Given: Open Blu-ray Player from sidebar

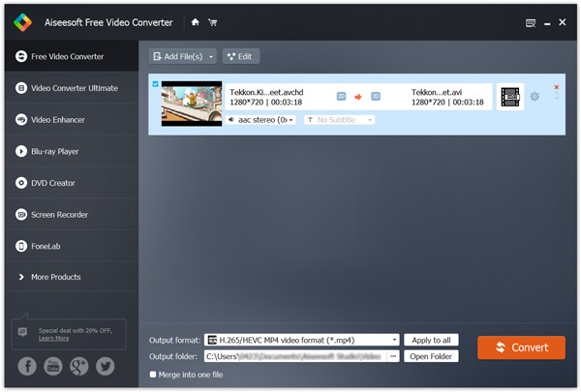Looking at the screenshot, I should pos(72,151).
